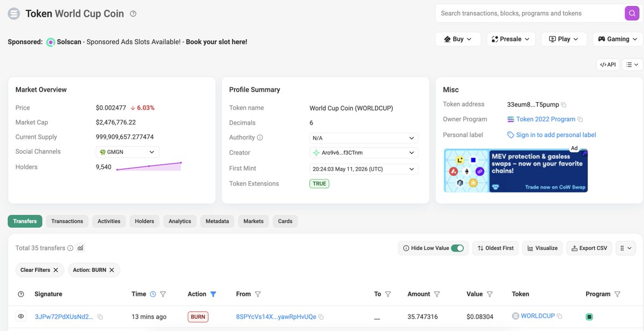Image resolution: width=644 pixels, height=331 pixels.
Task: Open the Holders tab
Action: tap(144, 221)
